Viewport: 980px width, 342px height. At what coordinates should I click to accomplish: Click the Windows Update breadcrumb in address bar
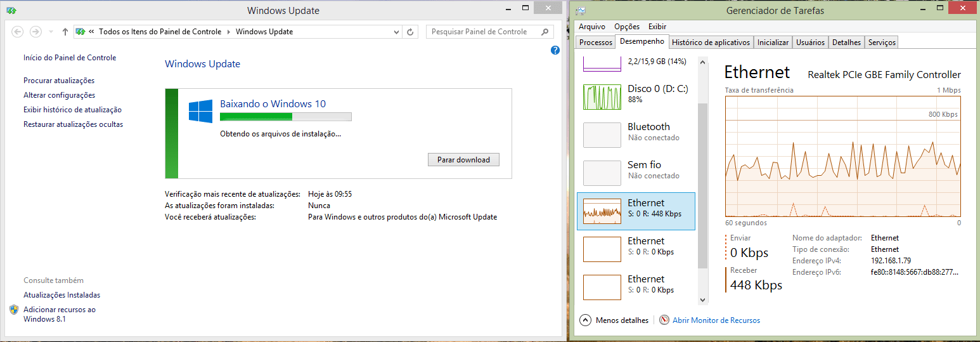click(264, 32)
